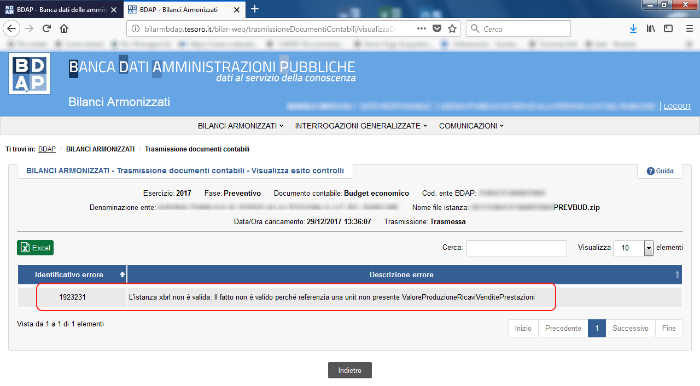700x386 pixels.
Task: Go to Inizio pagination button
Action: 523,328
